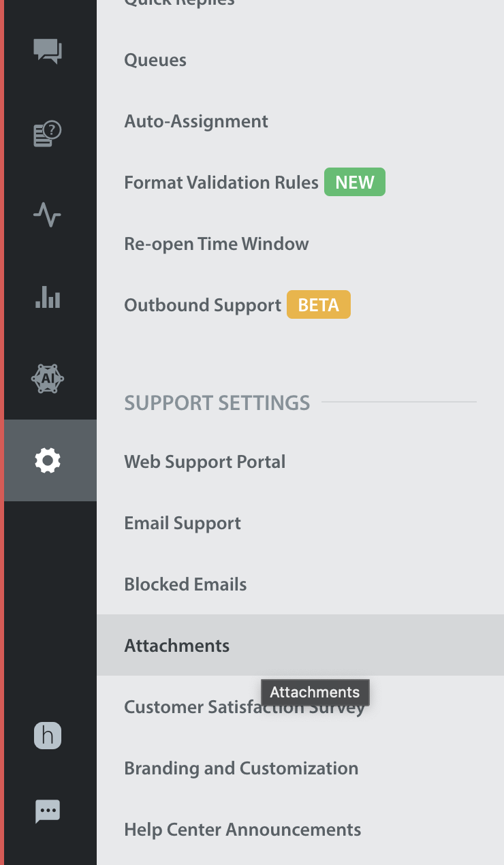Go to Email Support settings
This screenshot has height=865, width=504.
(183, 523)
